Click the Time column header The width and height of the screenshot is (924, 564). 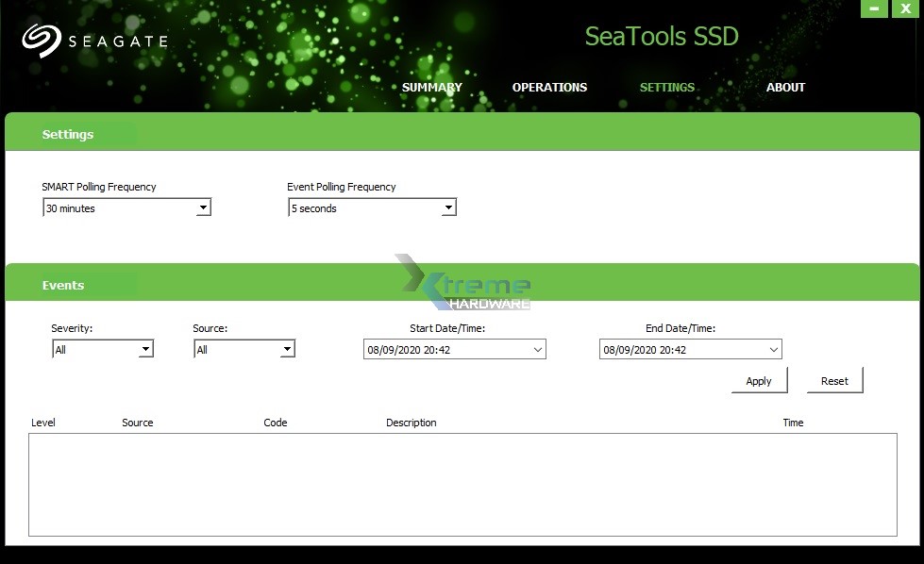(x=793, y=423)
